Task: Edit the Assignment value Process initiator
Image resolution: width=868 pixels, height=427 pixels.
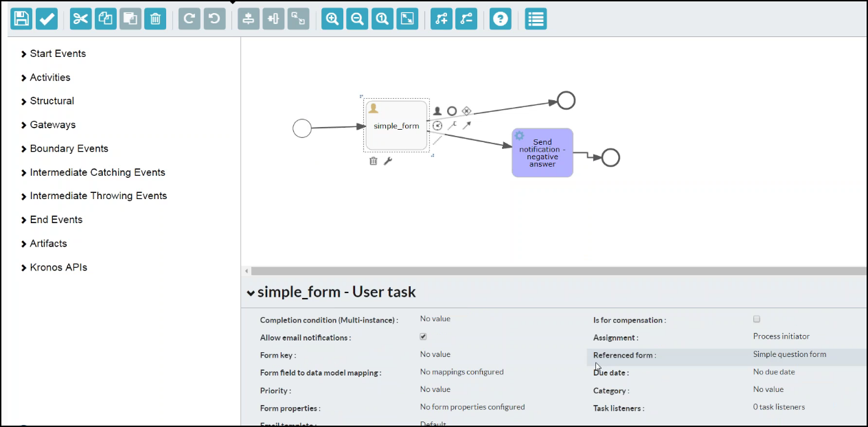Action: (x=781, y=336)
